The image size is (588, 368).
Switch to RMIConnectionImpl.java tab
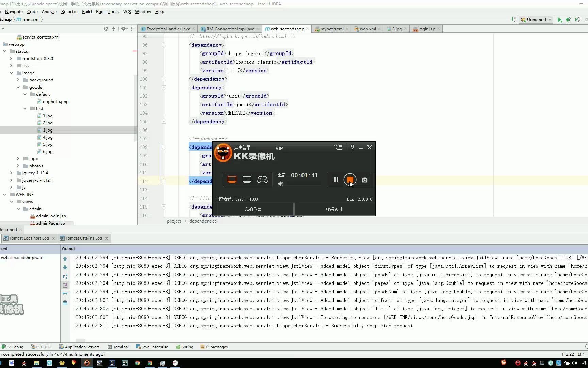[230, 29]
